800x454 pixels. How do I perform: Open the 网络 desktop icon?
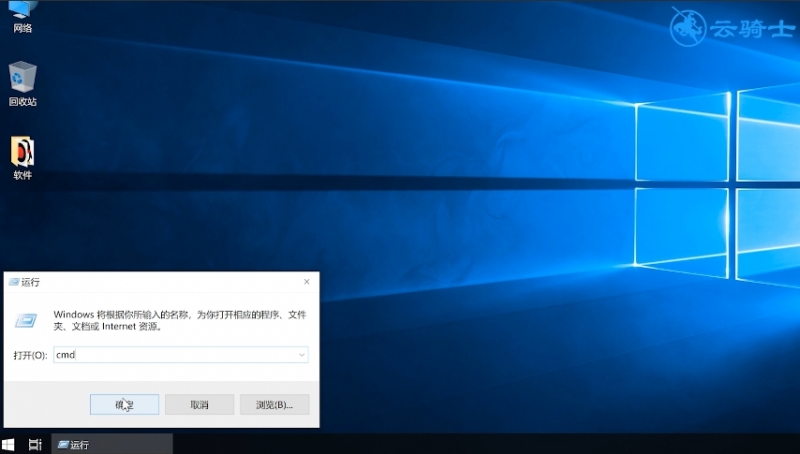tap(22, 17)
